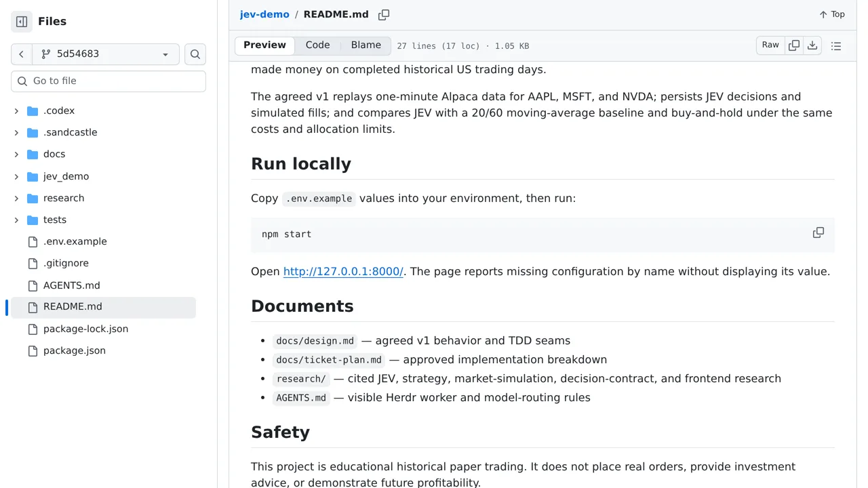Copy the npm start code block
868x488 pixels.
(x=818, y=232)
